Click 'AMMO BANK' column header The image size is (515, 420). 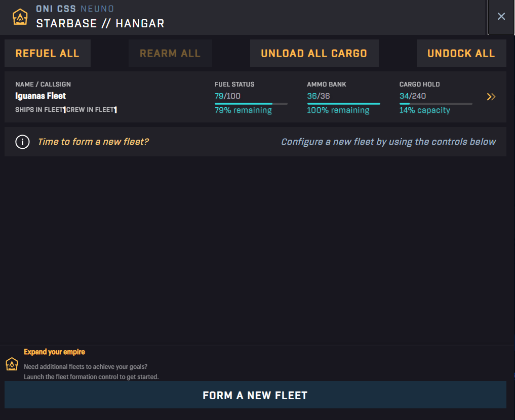tap(327, 85)
